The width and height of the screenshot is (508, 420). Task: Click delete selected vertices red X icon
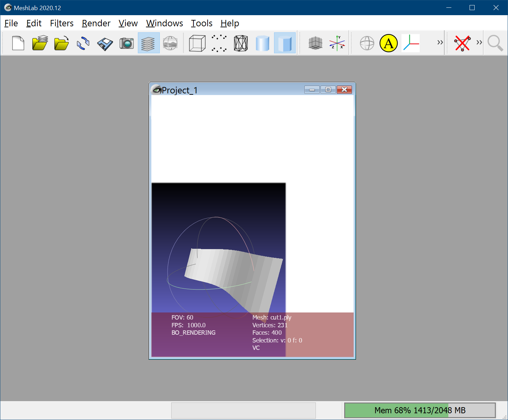point(462,43)
